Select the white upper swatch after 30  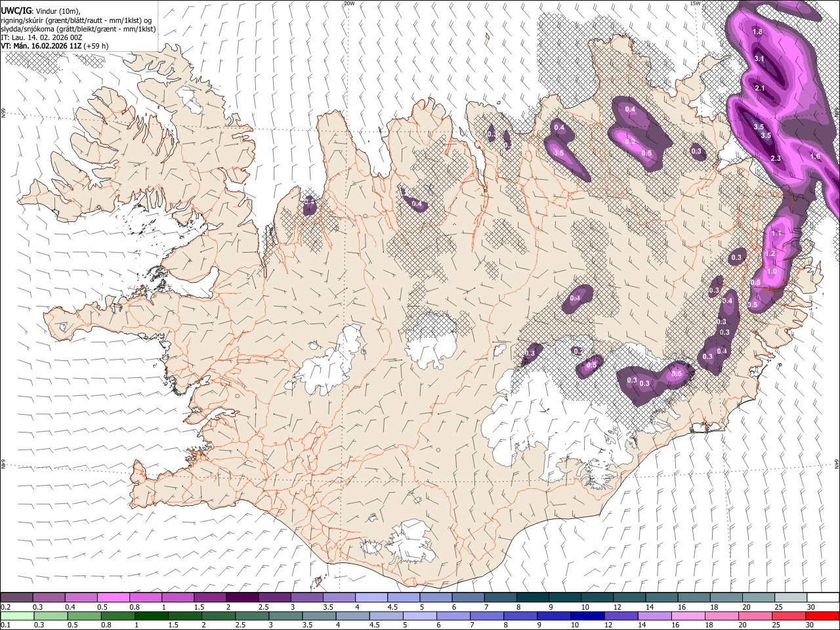(x=824, y=597)
